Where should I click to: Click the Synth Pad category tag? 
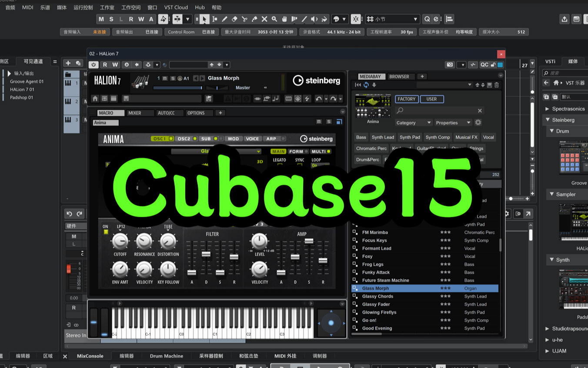click(x=410, y=137)
